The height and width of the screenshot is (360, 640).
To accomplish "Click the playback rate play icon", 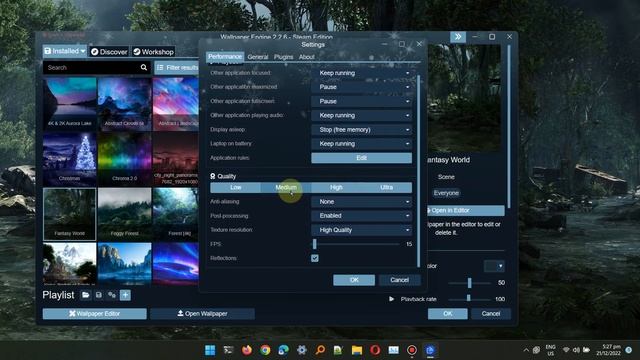I will coord(391,299).
